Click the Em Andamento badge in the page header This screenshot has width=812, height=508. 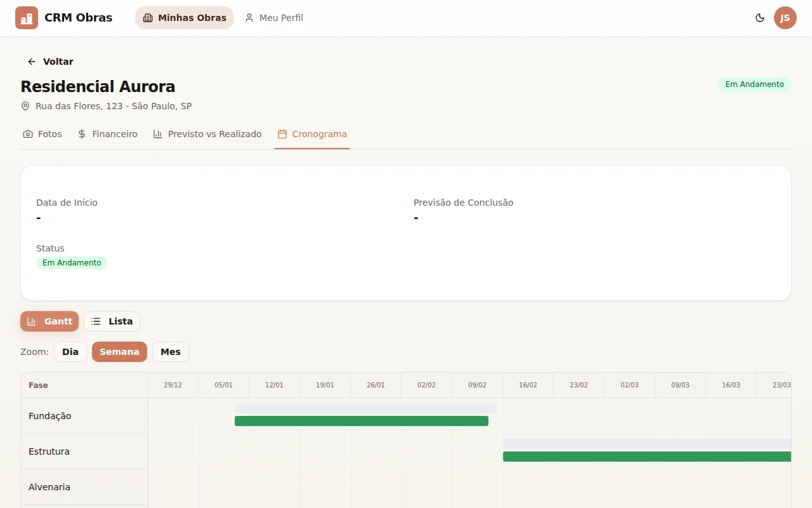pos(754,84)
